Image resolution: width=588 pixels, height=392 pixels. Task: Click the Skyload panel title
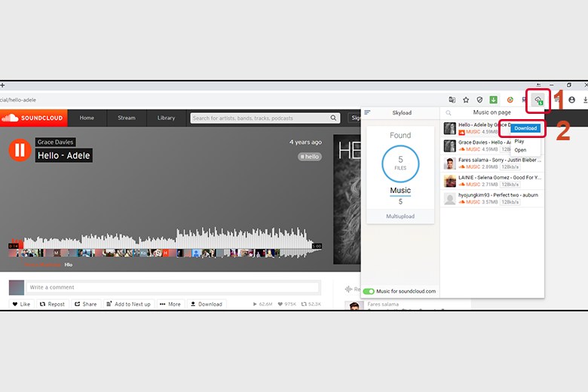[x=402, y=112]
